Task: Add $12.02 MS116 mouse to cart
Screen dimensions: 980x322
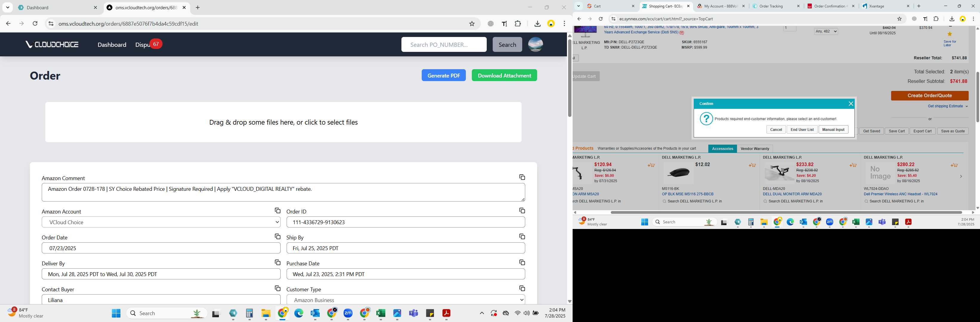Action: point(752,165)
